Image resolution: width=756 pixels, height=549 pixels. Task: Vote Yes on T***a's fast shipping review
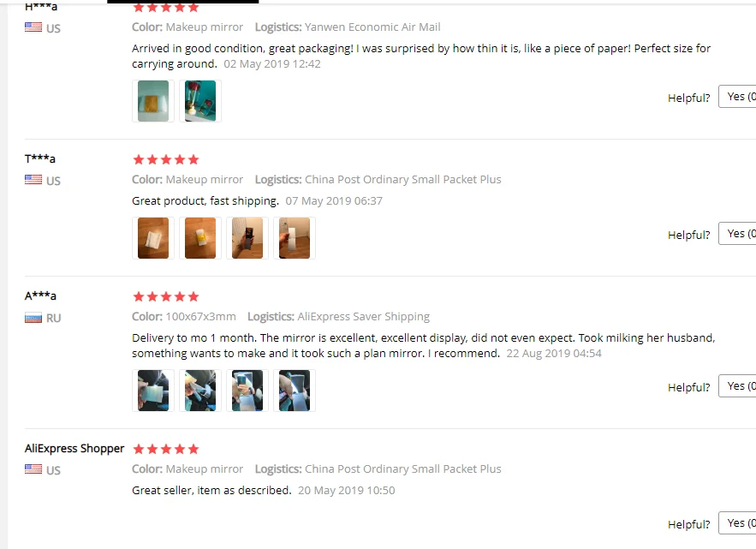pyautogui.click(x=737, y=234)
